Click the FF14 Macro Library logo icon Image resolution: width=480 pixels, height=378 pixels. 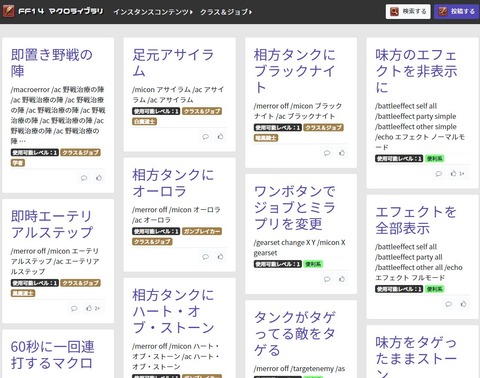8,11
